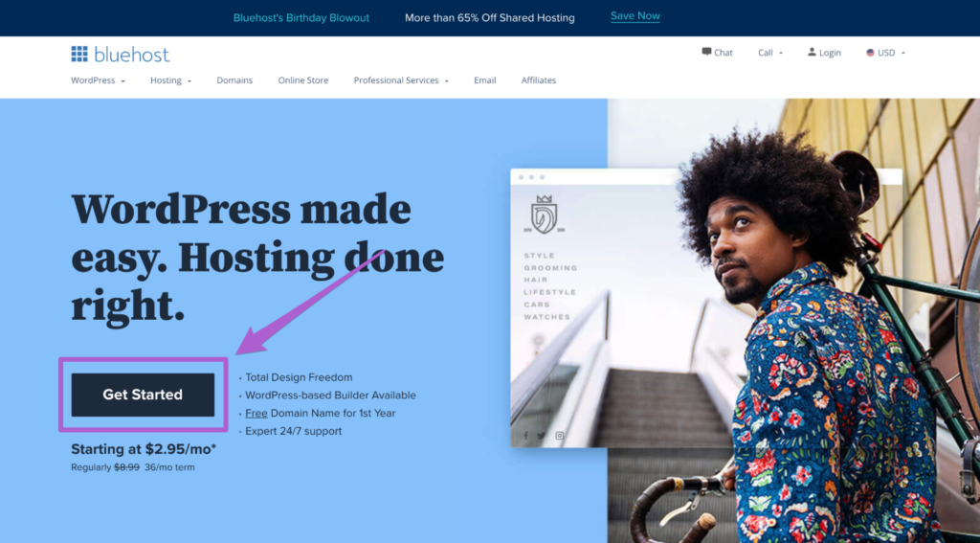Viewport: 980px width, 543px height.
Task: Click the bluehost wordmark
Action: pos(132,55)
